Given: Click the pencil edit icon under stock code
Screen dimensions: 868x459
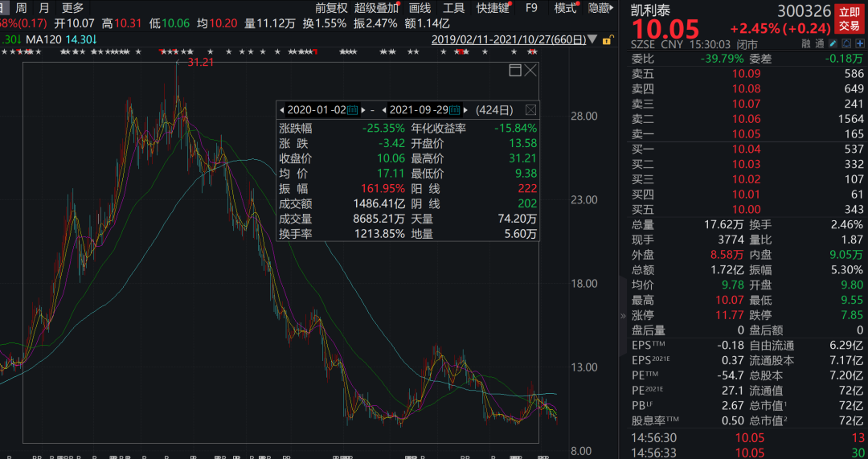Looking at the screenshot, I should [x=833, y=43].
